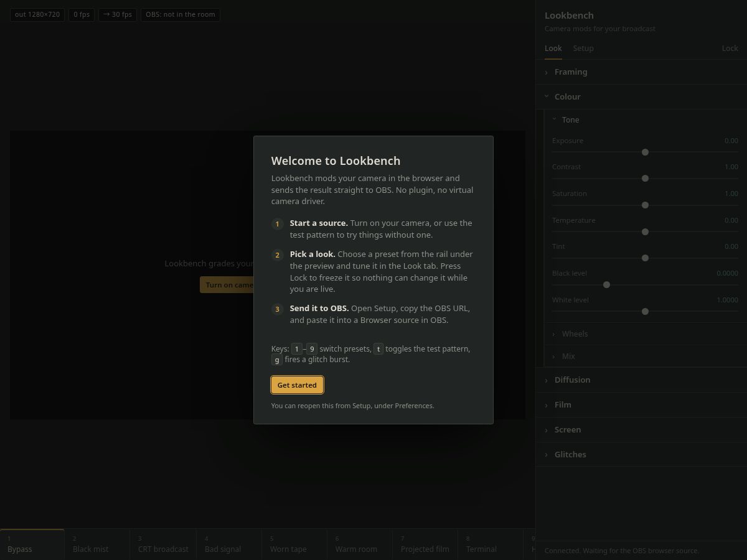Collapse the Colour section

(641, 97)
